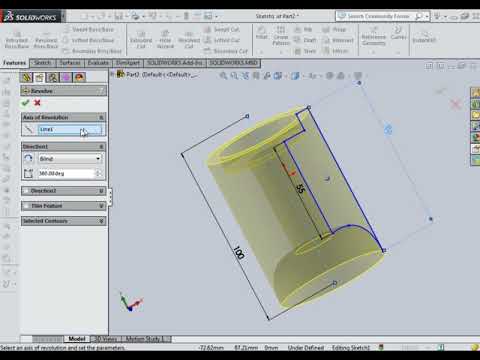This screenshot has width=480, height=360.
Task: Open the DisplayManager tab icon
Action: (x=79, y=77)
